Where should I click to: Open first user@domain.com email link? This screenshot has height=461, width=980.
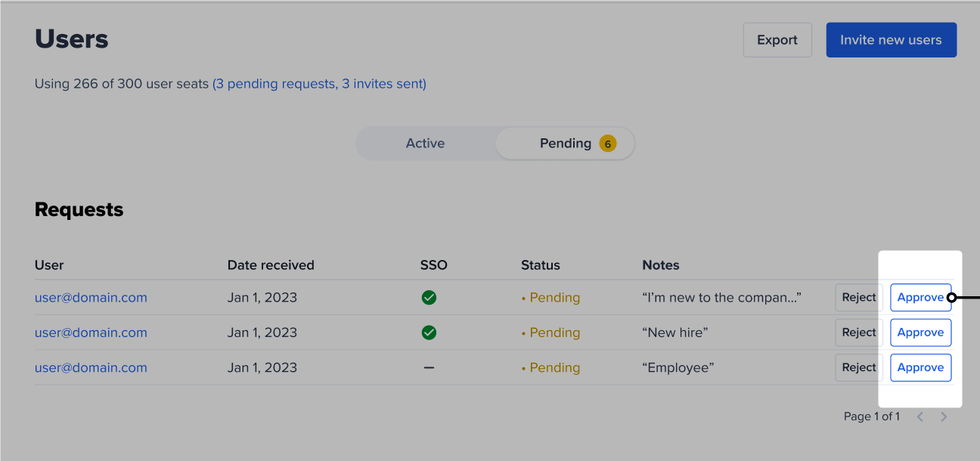tap(91, 298)
